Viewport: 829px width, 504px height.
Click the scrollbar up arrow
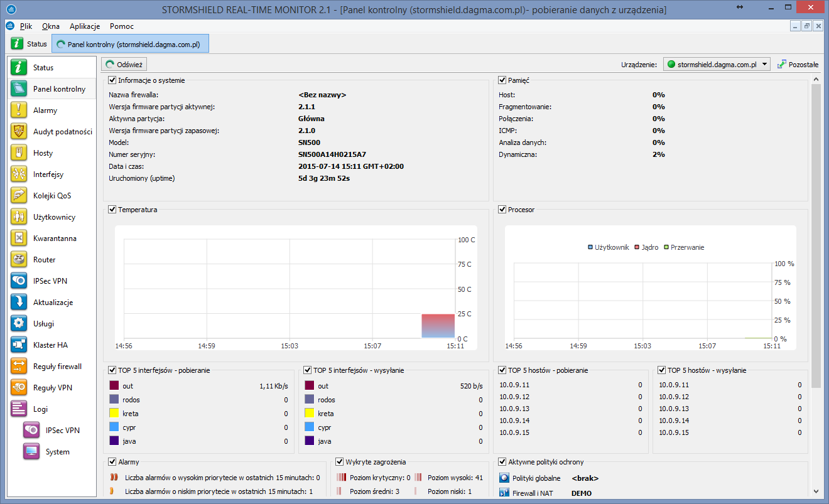[x=816, y=79]
